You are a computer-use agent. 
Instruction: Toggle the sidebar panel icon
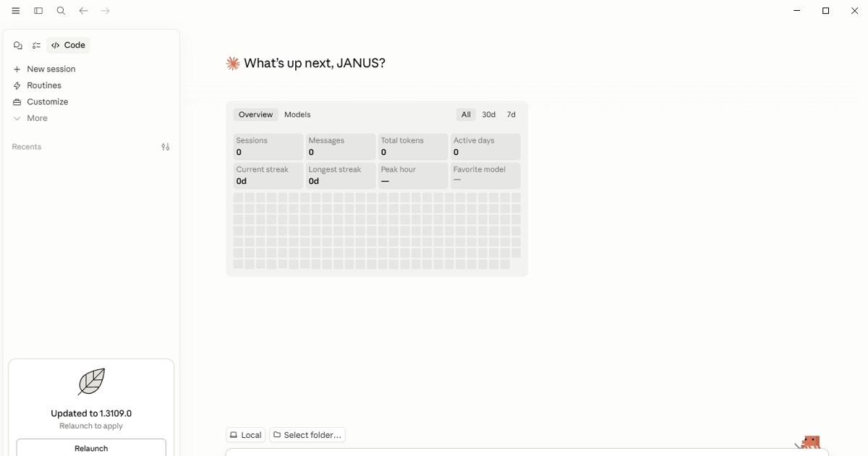[38, 11]
